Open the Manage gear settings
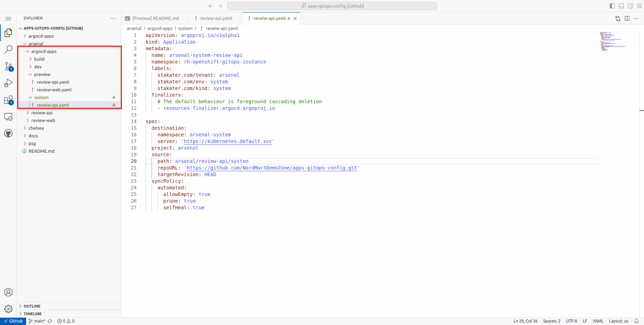The height and width of the screenshot is (325, 644). [8, 309]
